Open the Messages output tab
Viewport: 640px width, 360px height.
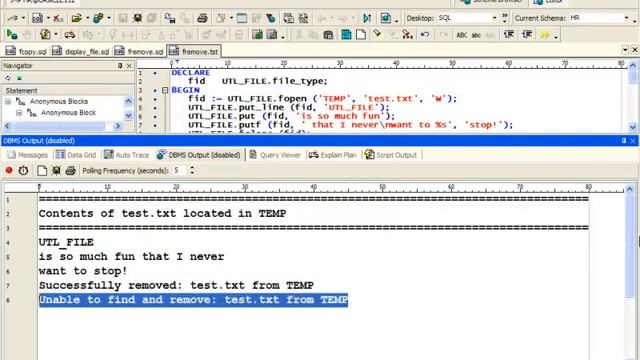[28, 155]
